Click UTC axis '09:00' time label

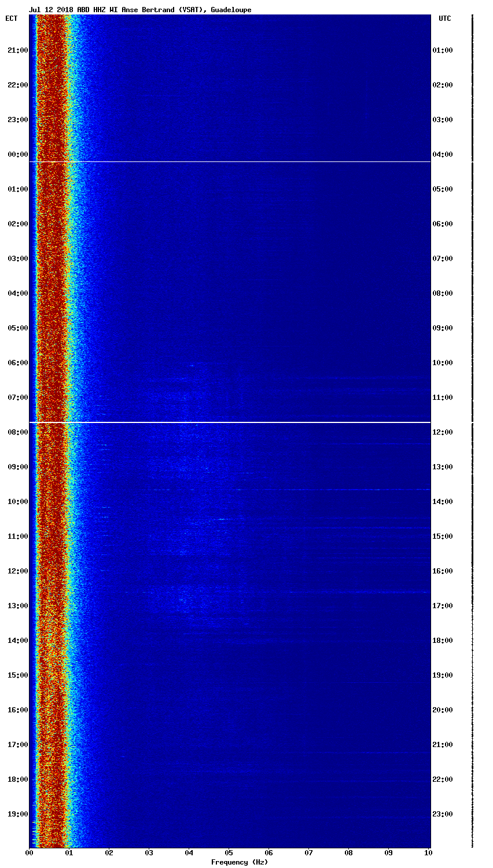point(443,328)
